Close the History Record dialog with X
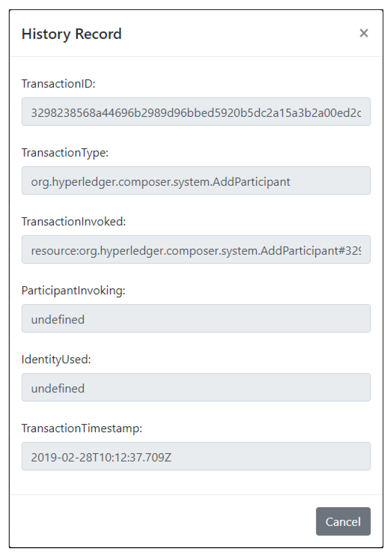This screenshot has width=392, height=555. pyautogui.click(x=364, y=33)
